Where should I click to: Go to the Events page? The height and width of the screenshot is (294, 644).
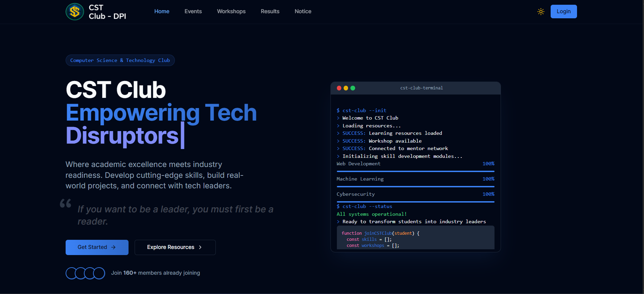[x=193, y=12]
